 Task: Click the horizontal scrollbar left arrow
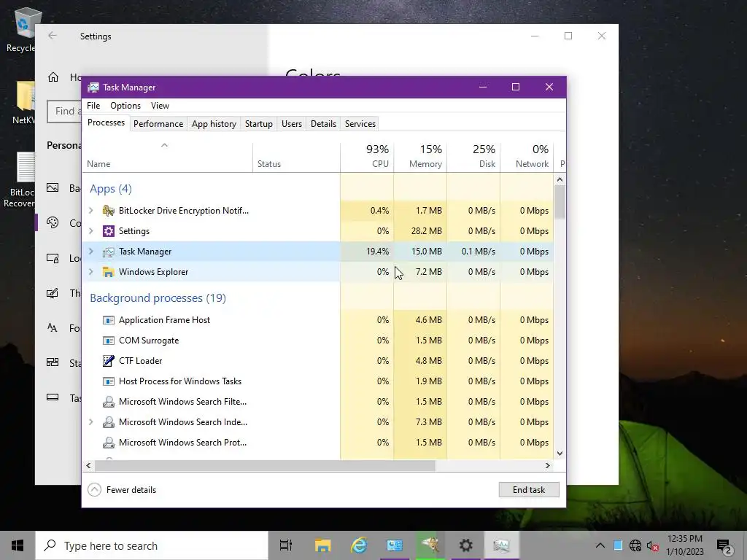coord(88,466)
